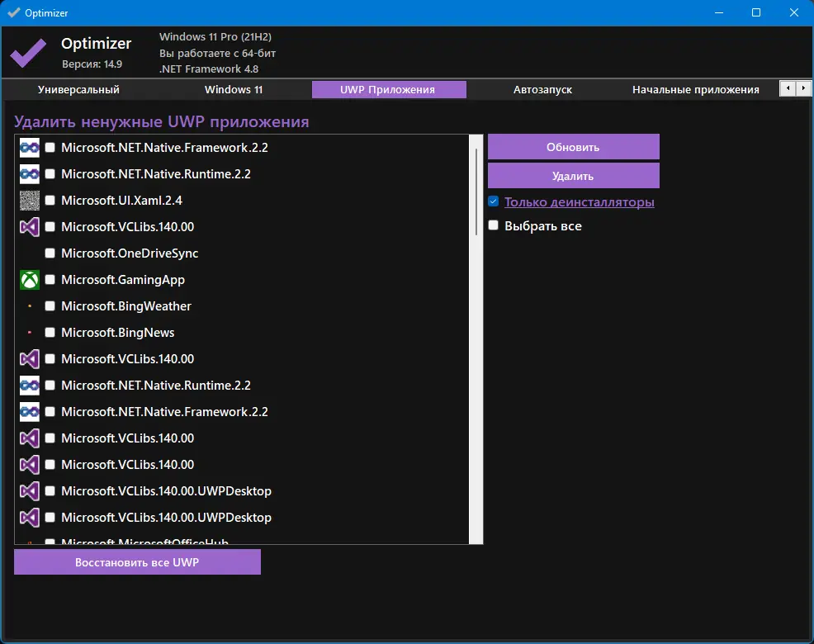Check Native.Runtime.2.2 checkbox directly below VCLibs after BingNews

point(50,386)
